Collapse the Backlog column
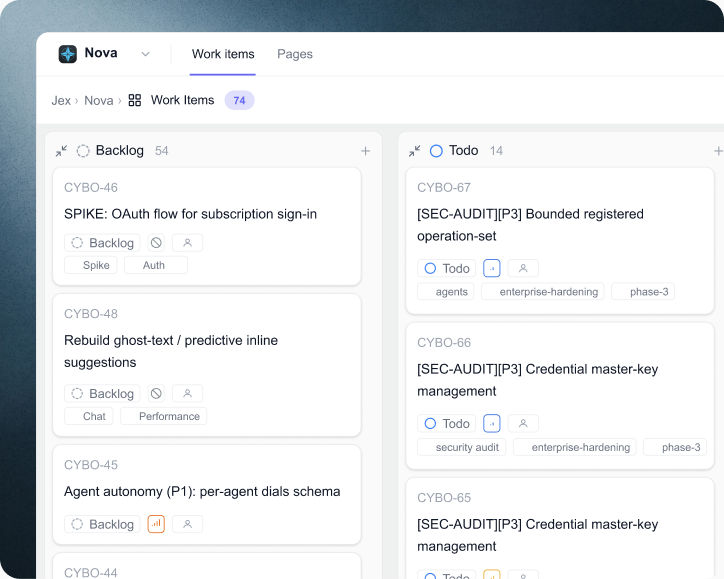 61,151
